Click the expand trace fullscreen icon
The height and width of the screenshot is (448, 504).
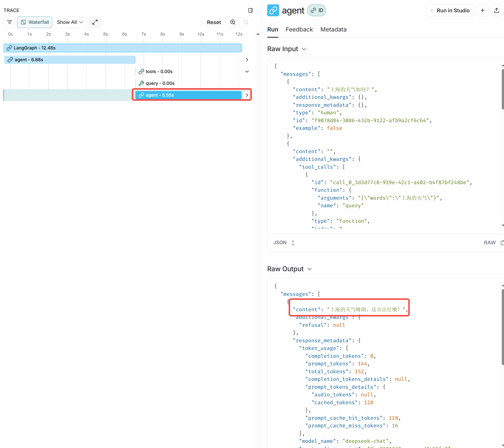click(x=95, y=22)
